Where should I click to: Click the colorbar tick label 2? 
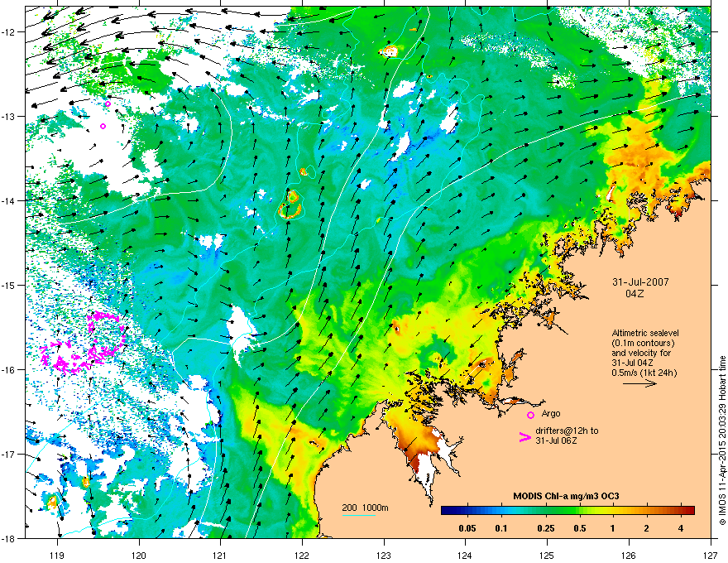coord(647,528)
